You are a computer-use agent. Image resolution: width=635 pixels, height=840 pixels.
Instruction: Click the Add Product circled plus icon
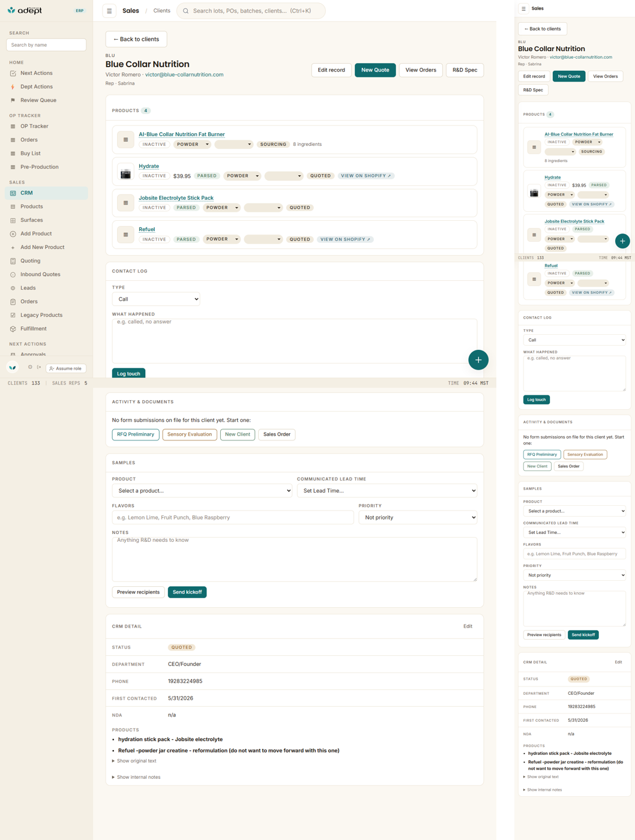pos(13,234)
